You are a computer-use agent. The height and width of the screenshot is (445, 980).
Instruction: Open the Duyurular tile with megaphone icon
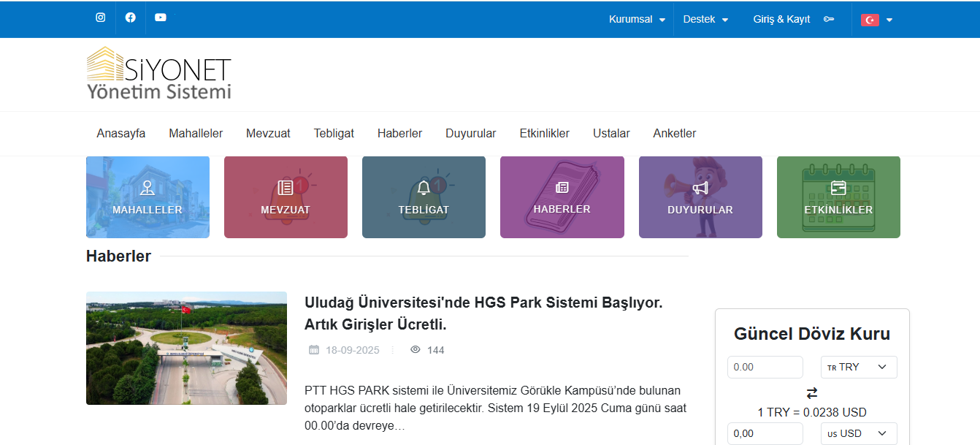(700, 197)
